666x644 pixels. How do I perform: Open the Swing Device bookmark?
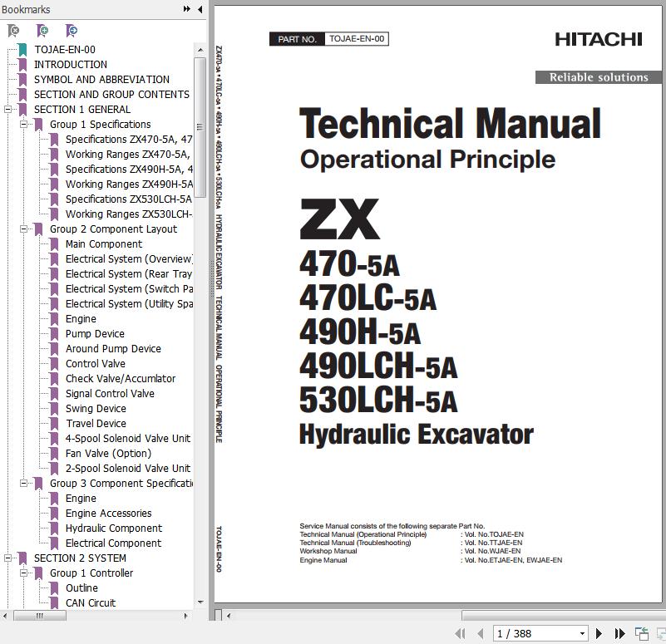point(96,408)
